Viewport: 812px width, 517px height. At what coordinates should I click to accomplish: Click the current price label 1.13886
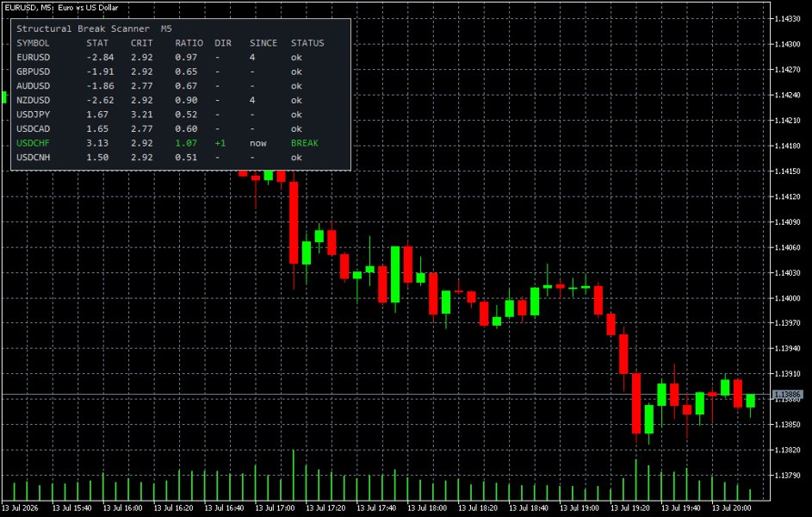[x=787, y=395]
